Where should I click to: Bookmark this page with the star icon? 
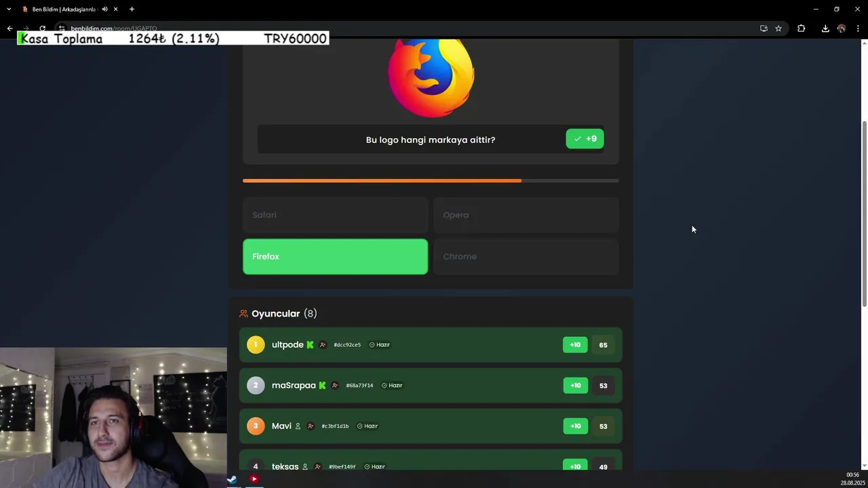coord(778,28)
